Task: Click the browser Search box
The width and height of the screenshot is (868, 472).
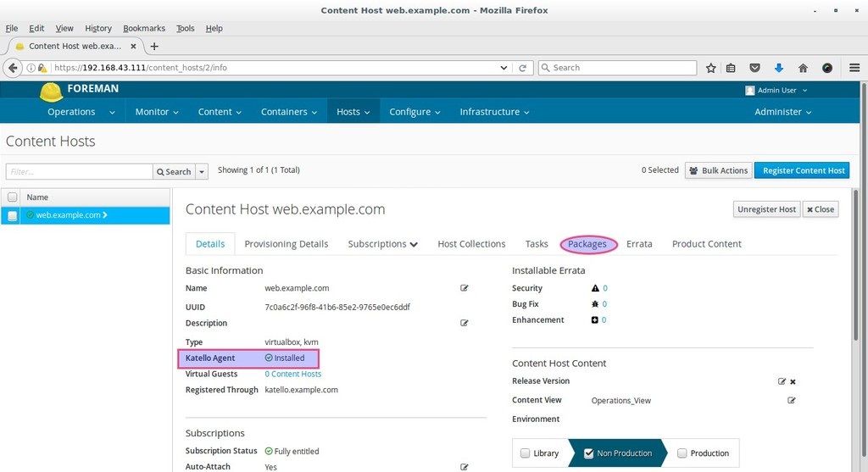Action: (617, 68)
